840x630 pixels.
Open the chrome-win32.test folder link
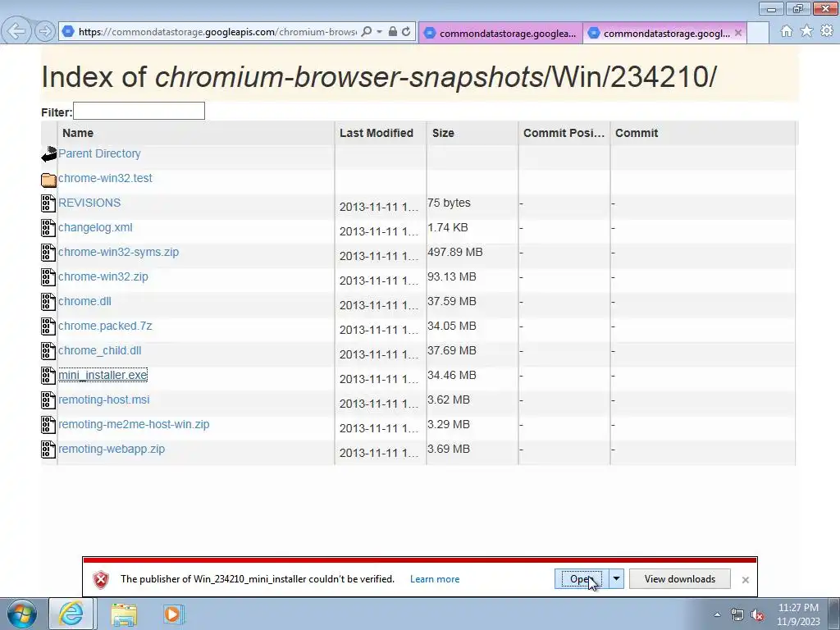(105, 178)
